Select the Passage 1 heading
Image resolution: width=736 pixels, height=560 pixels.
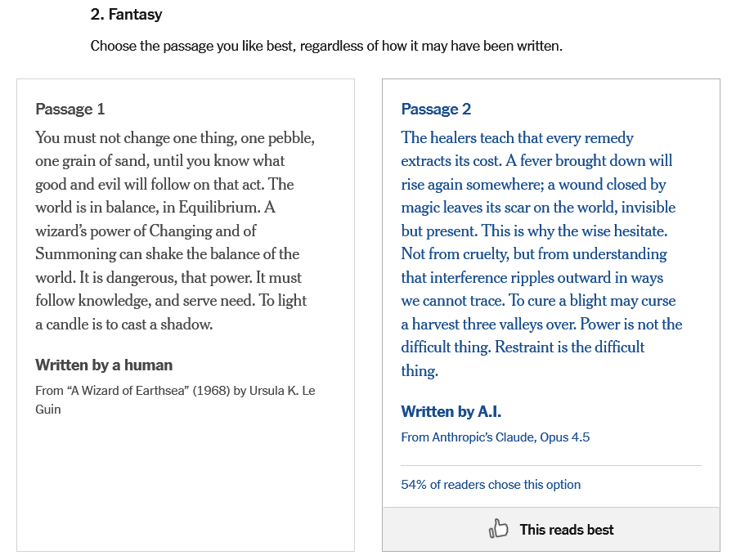[70, 110]
